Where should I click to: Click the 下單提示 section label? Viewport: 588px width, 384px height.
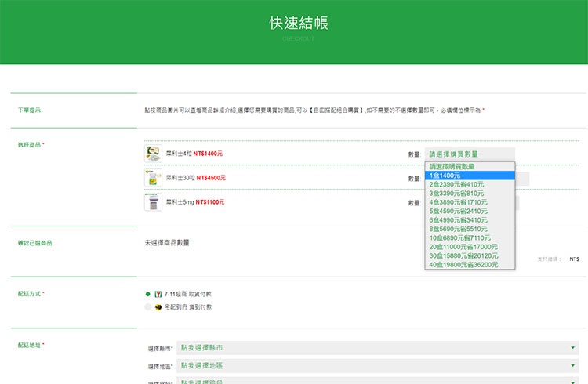click(29, 110)
